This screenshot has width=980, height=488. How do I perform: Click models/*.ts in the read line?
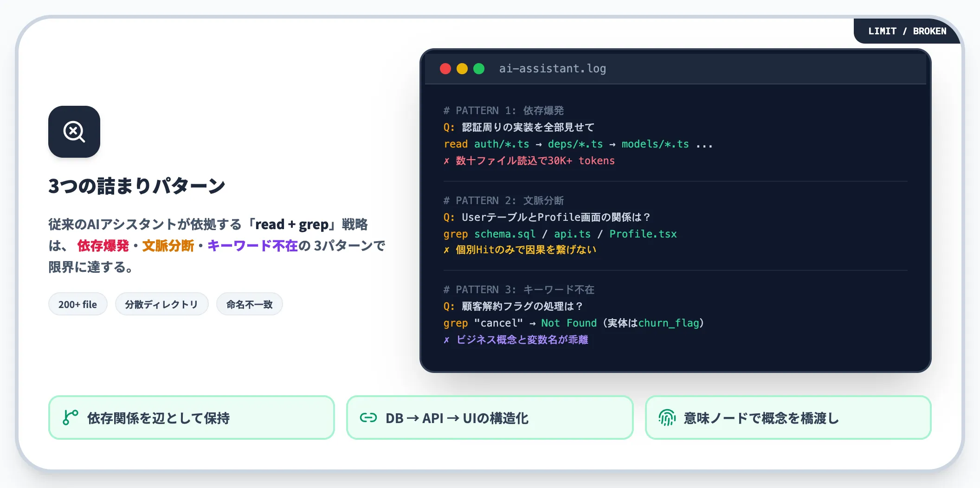(655, 144)
